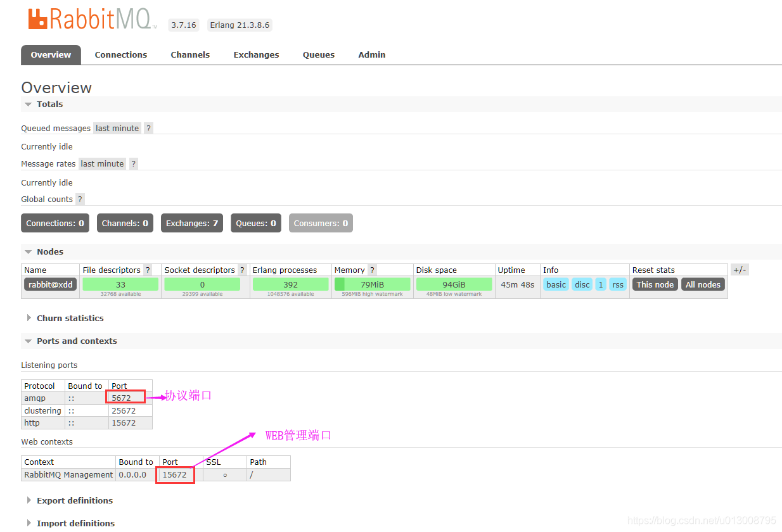Viewport: 782px width, 532px height.
Task: Open help for Socket descriptors column
Action: [x=242, y=270]
